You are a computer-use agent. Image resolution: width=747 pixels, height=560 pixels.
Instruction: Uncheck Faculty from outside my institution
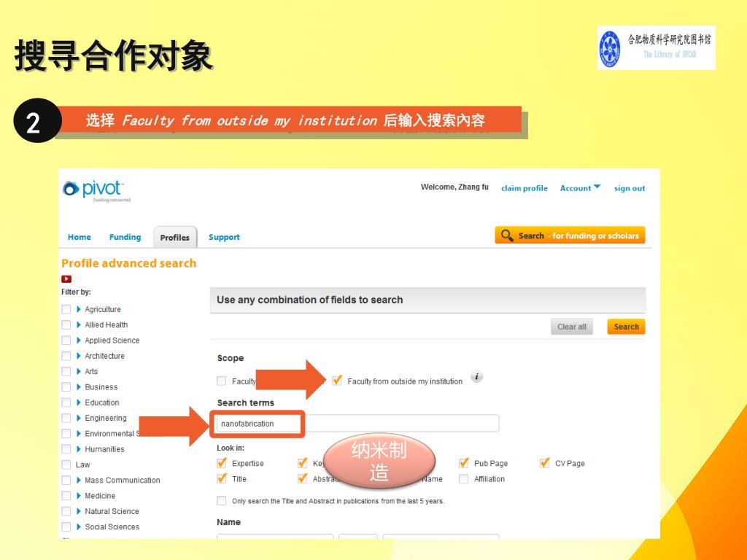(x=337, y=381)
